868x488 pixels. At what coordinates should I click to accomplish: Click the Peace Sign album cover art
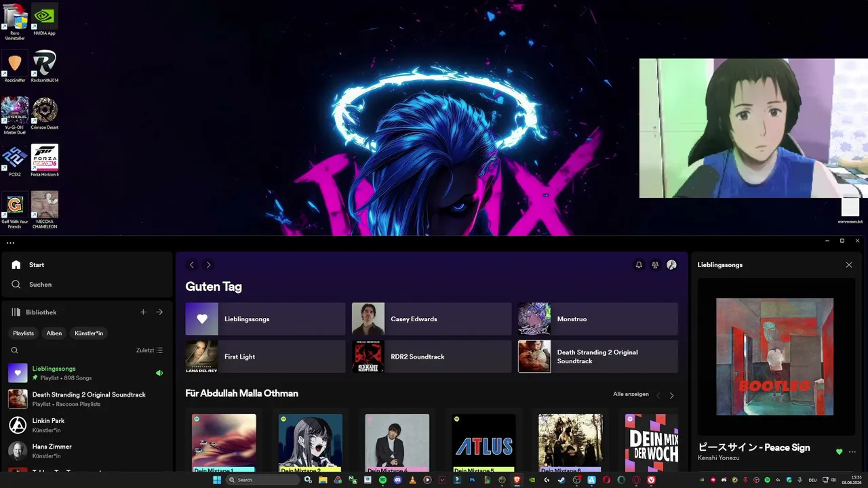[x=775, y=357]
